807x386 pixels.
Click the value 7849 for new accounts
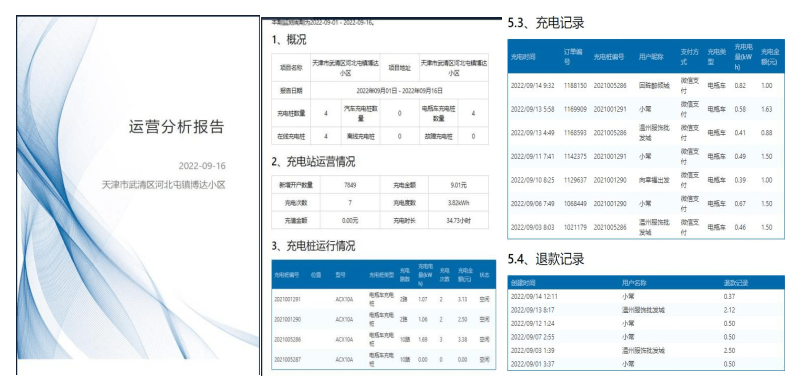tap(350, 184)
